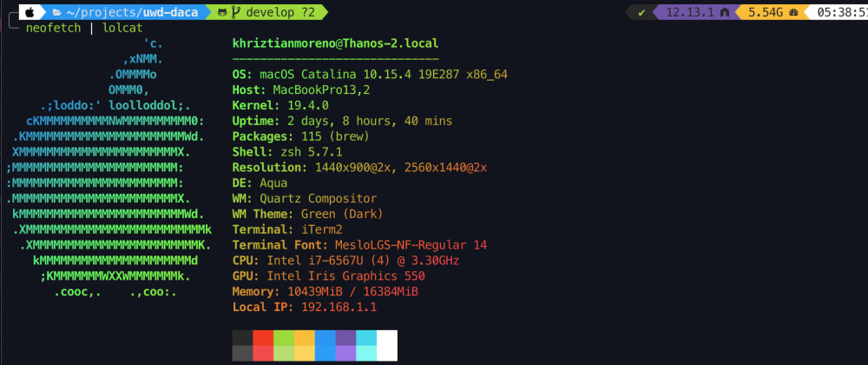
Task: Click the Kernel: 19.4.0 line
Action: tap(280, 105)
